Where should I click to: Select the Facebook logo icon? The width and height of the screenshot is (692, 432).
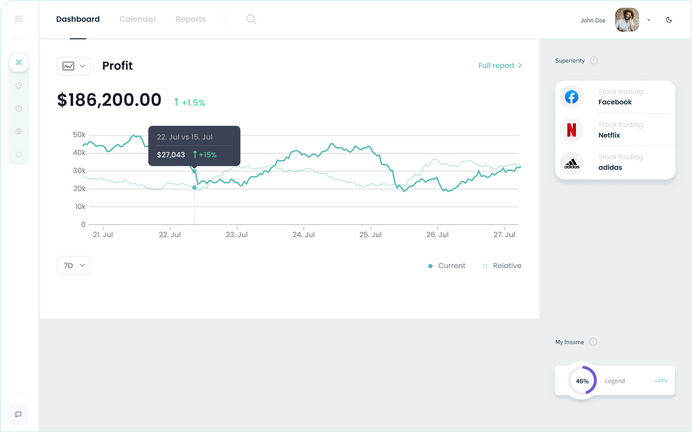(x=572, y=97)
